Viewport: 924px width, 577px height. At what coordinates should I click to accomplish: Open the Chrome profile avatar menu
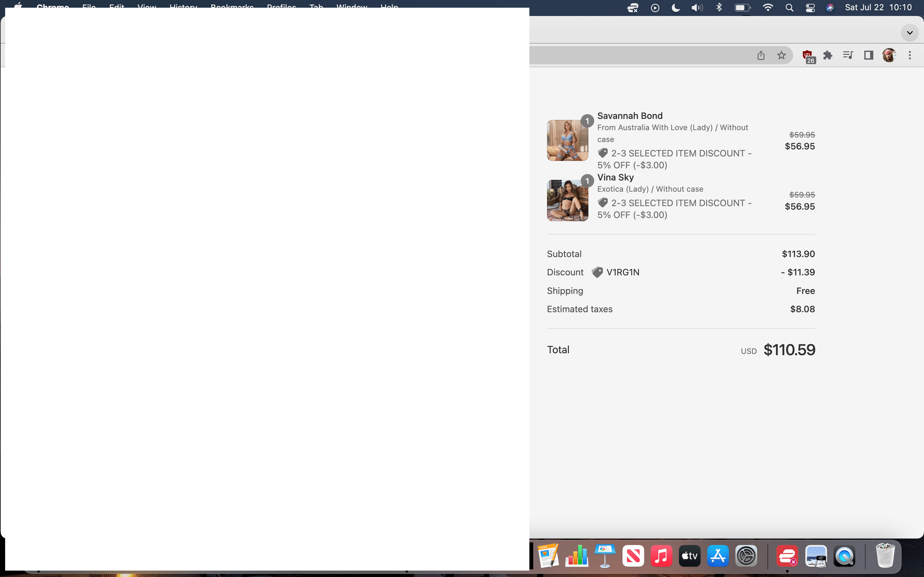tap(889, 55)
